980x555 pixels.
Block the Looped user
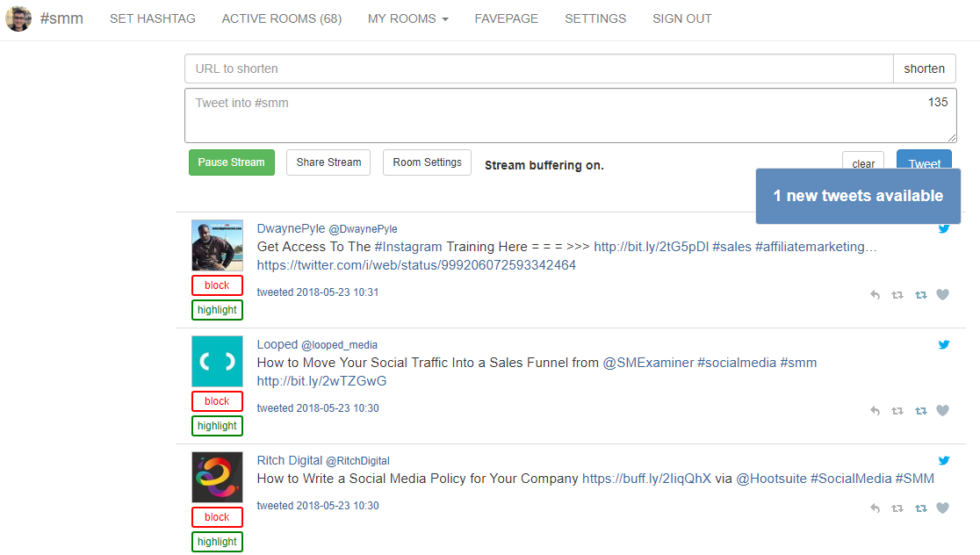pyautogui.click(x=217, y=401)
